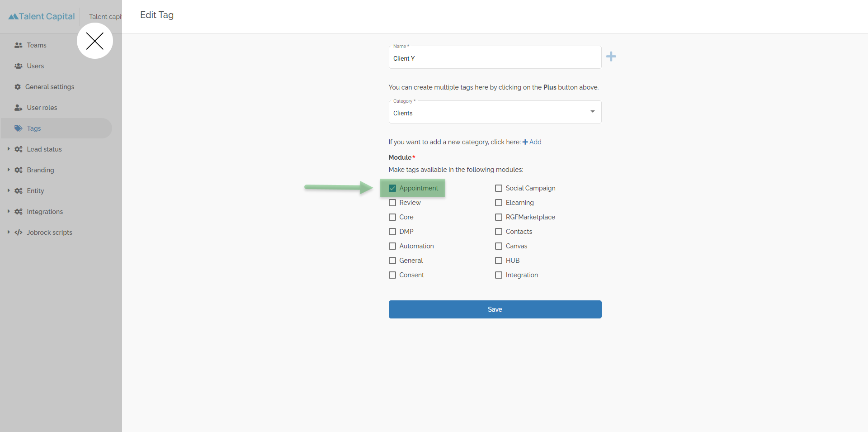The width and height of the screenshot is (868, 432).
Task: Click the General settings gear icon
Action: tap(18, 87)
